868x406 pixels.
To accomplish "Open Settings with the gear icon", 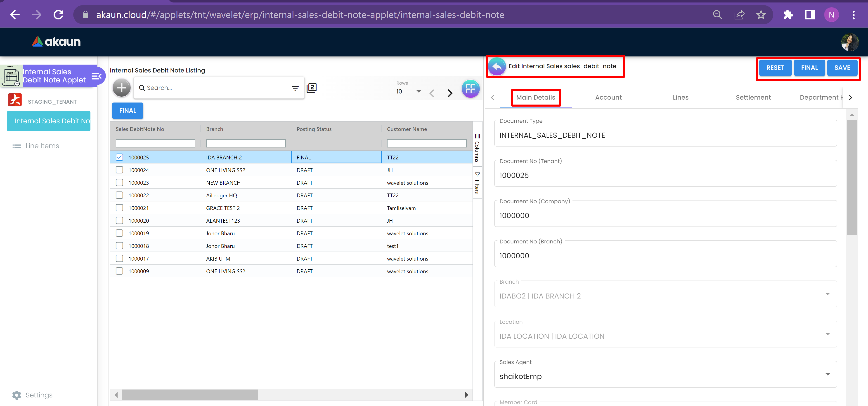I will pyautogui.click(x=17, y=395).
